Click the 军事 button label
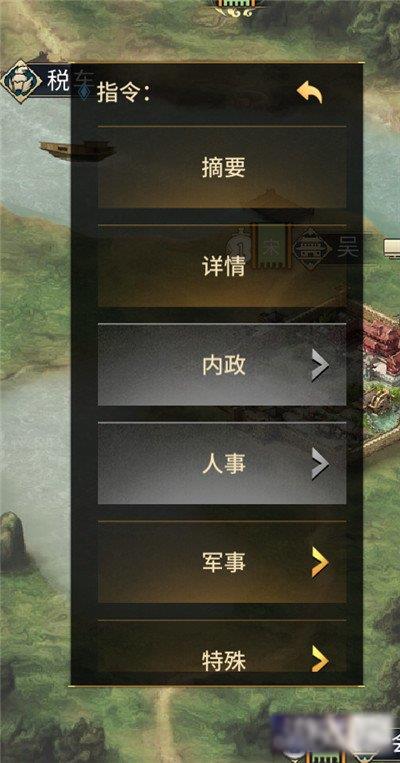This screenshot has height=763, width=400. tap(224, 563)
